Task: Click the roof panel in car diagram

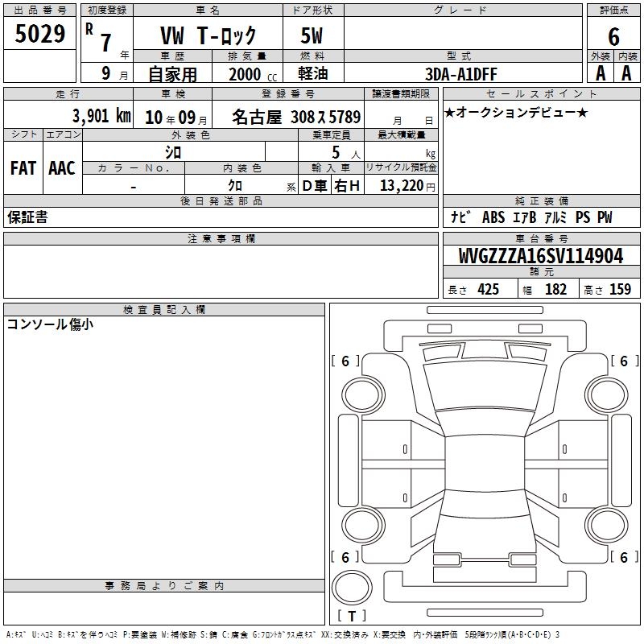Action: point(485,464)
